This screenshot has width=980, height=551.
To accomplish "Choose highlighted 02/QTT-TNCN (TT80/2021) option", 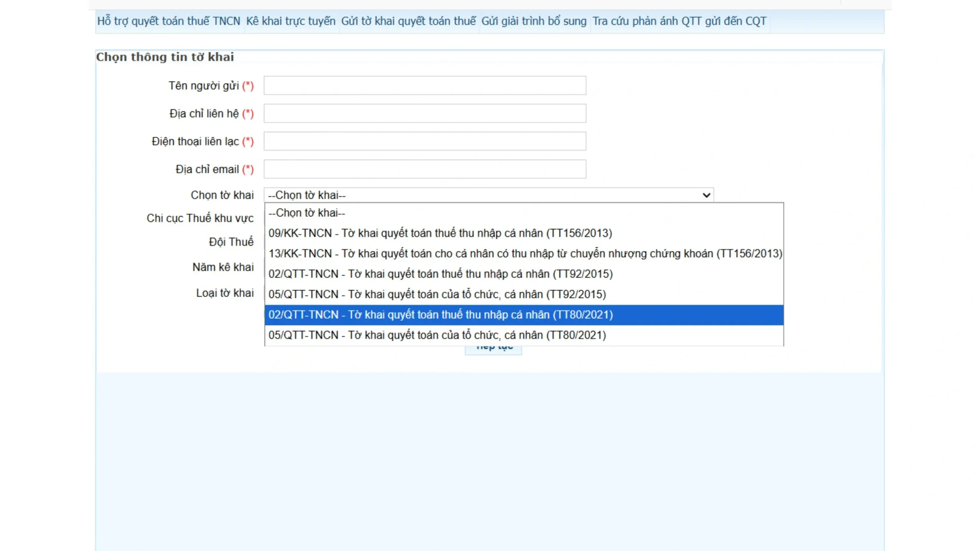I will 524,315.
